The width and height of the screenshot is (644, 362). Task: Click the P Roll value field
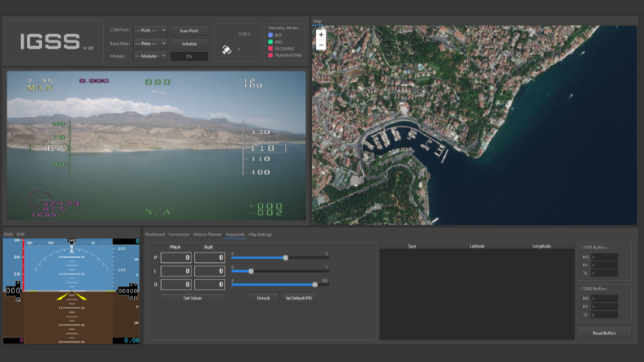pos(210,257)
